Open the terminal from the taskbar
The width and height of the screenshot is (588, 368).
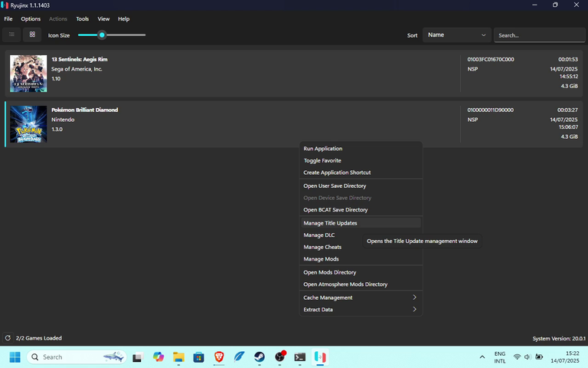[300, 357]
